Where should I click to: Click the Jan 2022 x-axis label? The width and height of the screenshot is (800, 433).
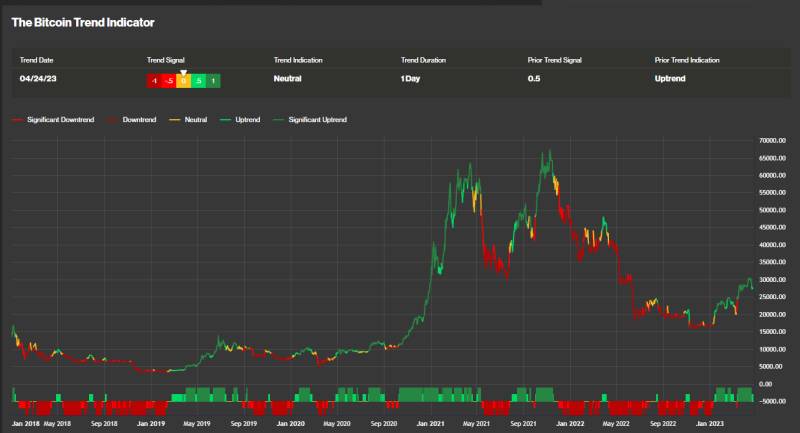click(570, 424)
